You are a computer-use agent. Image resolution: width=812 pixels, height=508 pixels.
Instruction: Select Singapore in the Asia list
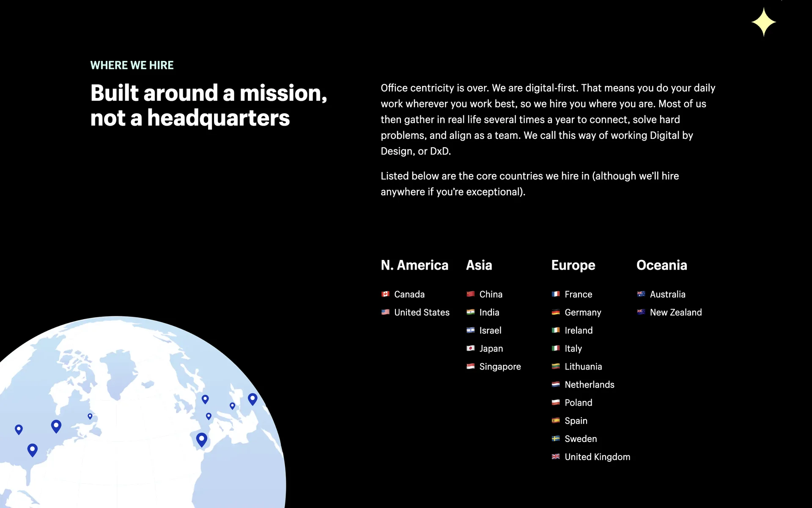tap(500, 367)
